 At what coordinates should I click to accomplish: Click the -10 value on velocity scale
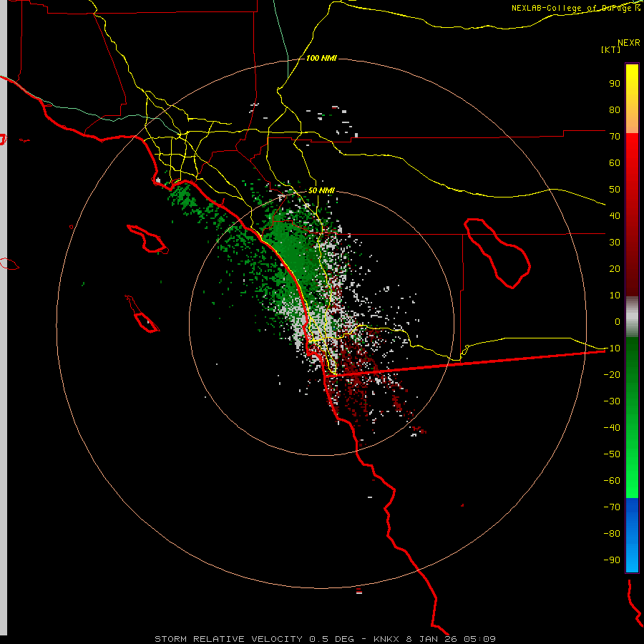(612, 348)
